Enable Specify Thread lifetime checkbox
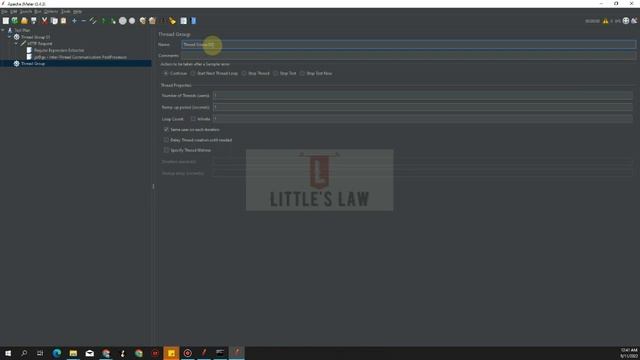The height and width of the screenshot is (360, 640). [x=166, y=150]
